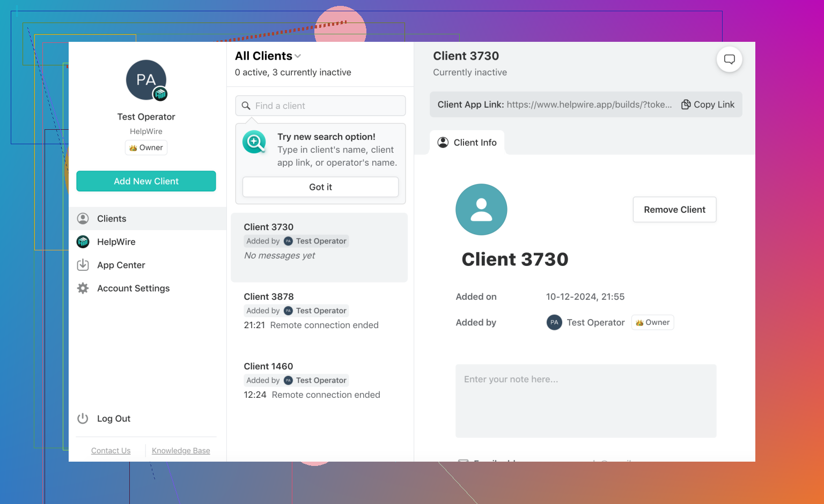Click '0 active, 3 currently inactive' text
824x504 pixels.
293,72
